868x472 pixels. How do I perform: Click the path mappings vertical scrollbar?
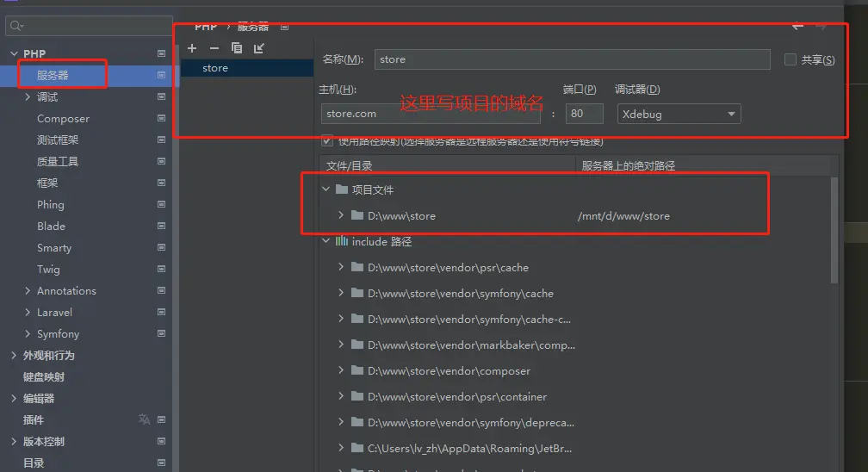coord(834,230)
